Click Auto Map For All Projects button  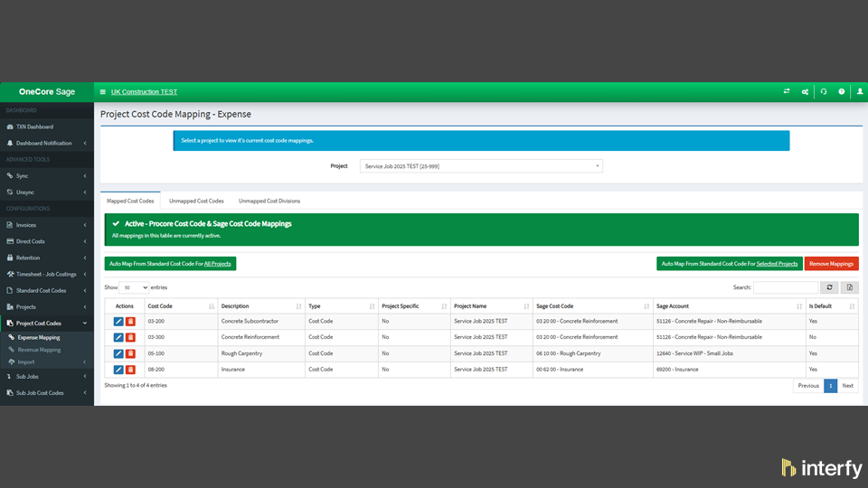pos(170,264)
